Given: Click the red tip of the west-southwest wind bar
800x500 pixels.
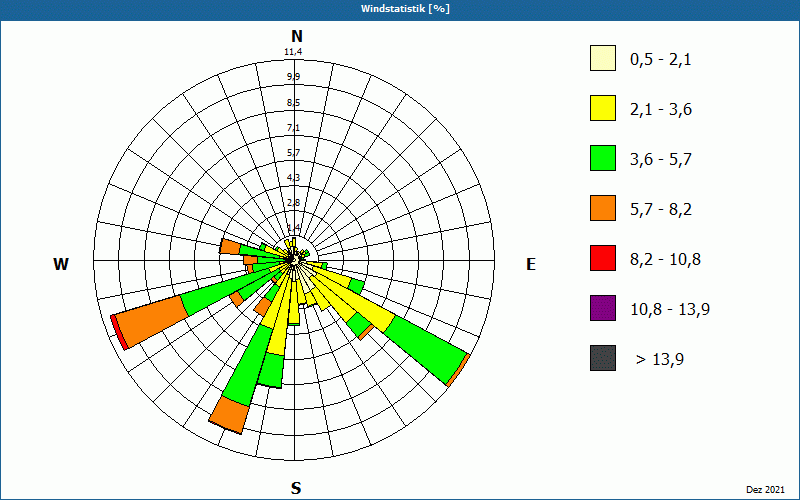Looking at the screenshot, I should pos(119,333).
